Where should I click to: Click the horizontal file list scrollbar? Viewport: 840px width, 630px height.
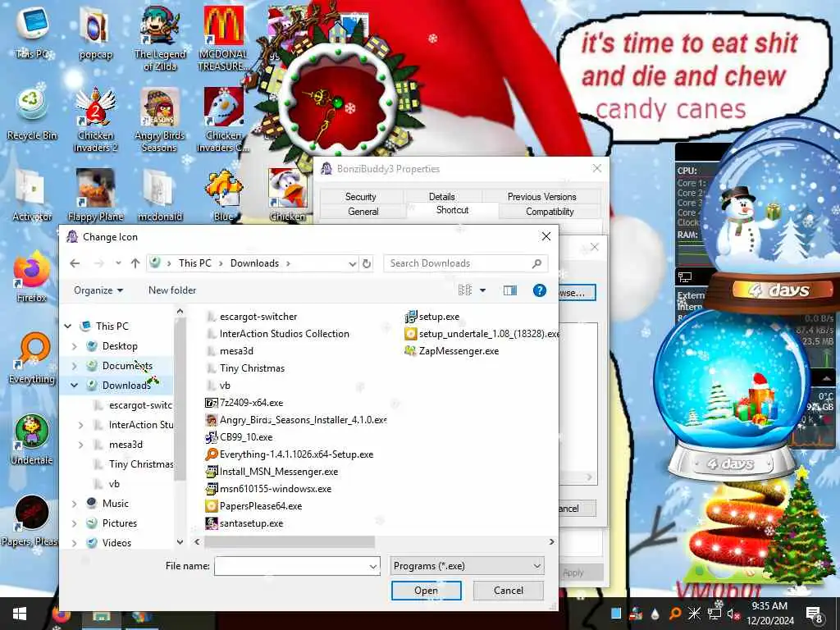290,542
